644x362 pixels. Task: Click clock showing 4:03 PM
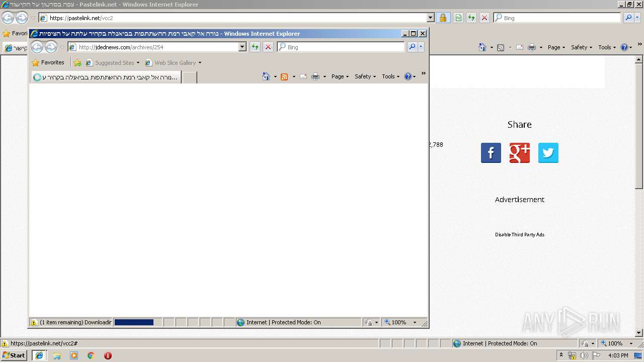pyautogui.click(x=618, y=355)
